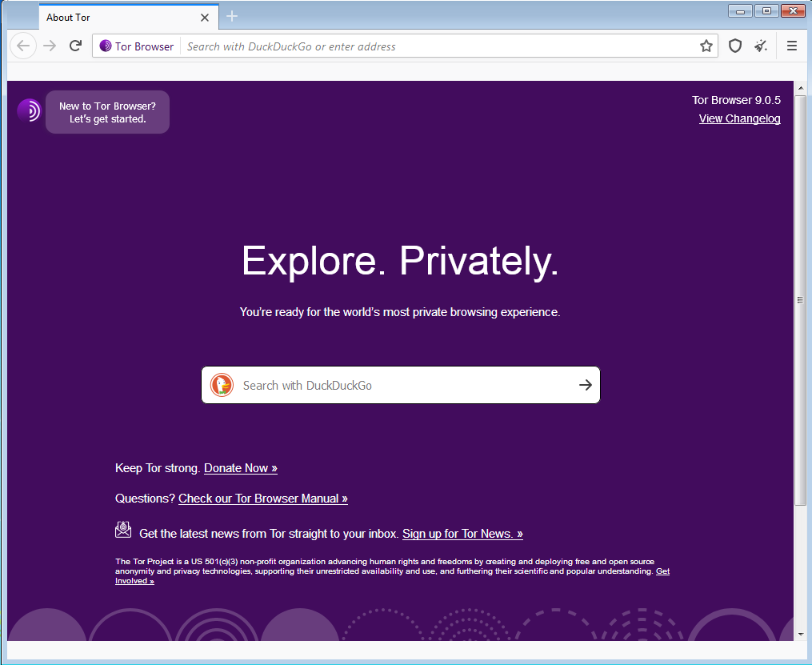
Task: Click the DuckDuckGo duck logo in the search box
Action: click(222, 385)
